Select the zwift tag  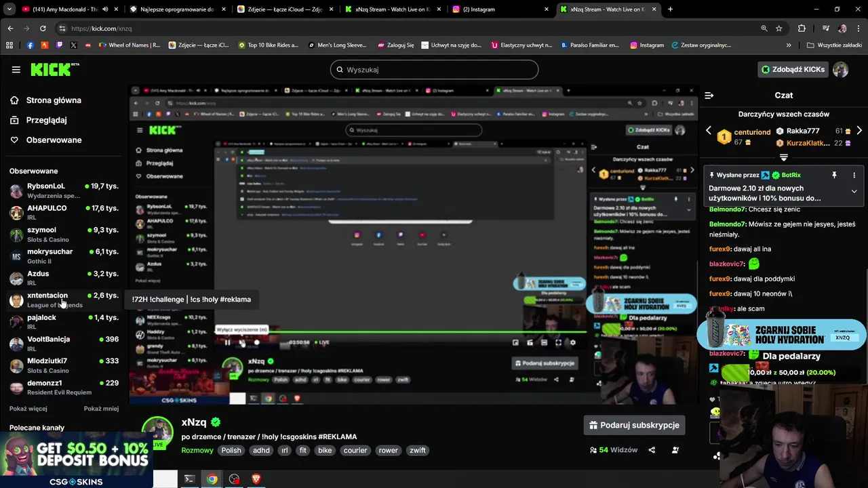418,450
